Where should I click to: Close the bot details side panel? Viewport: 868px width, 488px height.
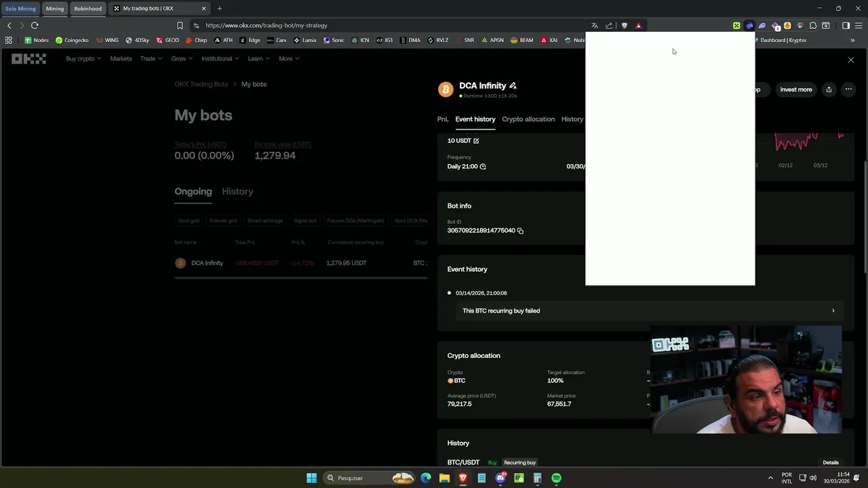tap(851, 60)
